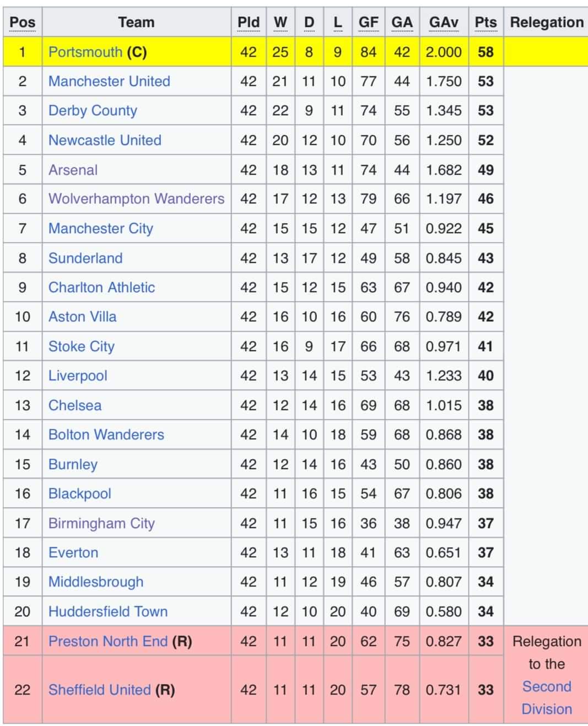
Task: Open Charlton Athletic team page
Action: (x=101, y=287)
